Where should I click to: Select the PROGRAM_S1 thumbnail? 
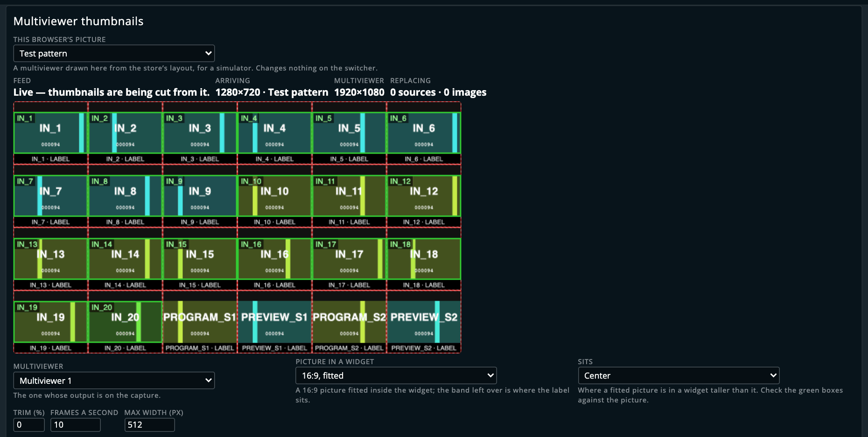[x=200, y=322]
